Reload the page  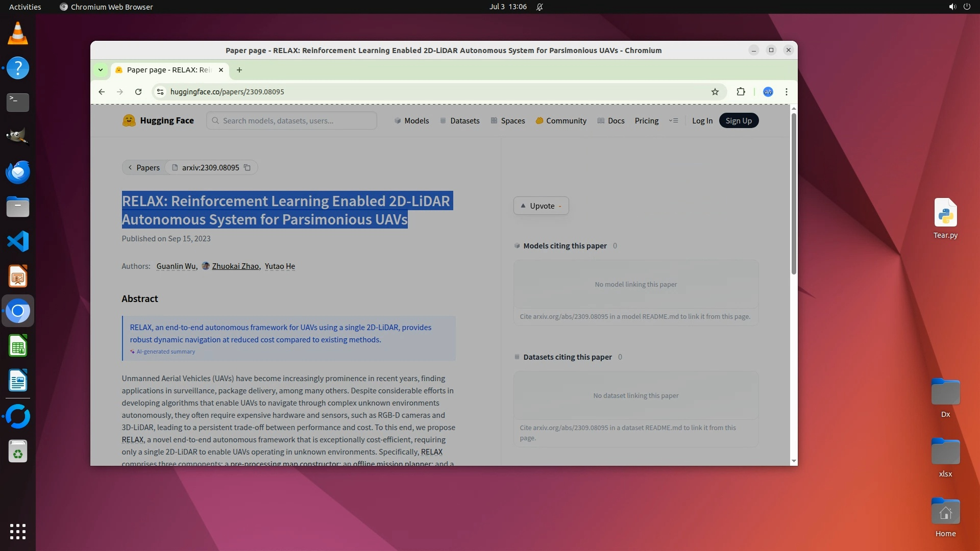138,92
